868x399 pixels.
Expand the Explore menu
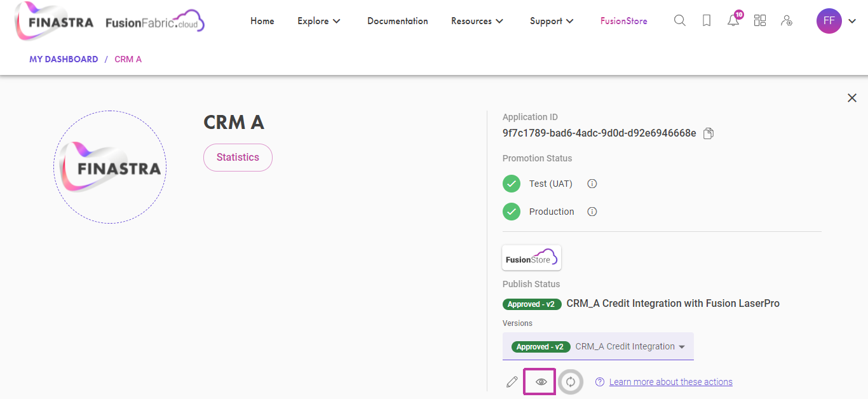click(x=319, y=21)
